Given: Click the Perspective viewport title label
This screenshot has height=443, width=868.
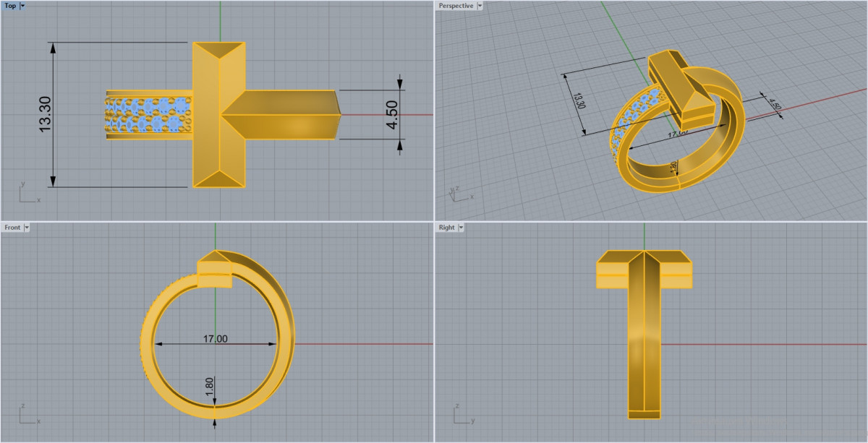Looking at the screenshot, I should pos(456,6).
